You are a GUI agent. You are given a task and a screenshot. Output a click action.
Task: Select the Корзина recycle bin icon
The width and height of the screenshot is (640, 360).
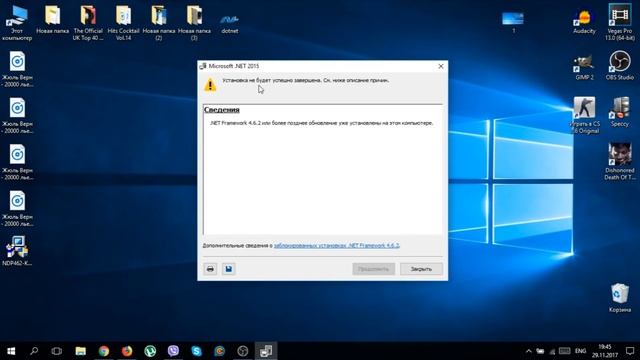point(620,298)
